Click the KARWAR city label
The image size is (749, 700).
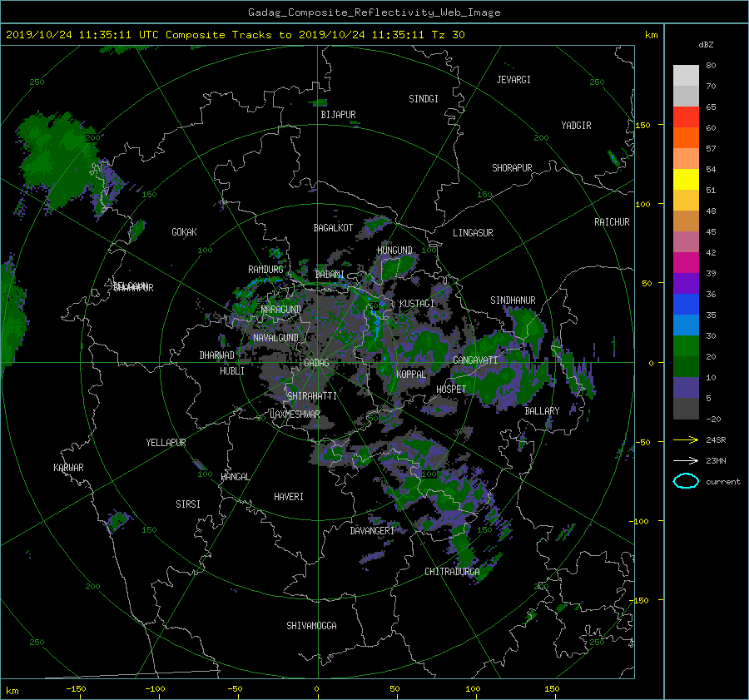pyautogui.click(x=68, y=468)
